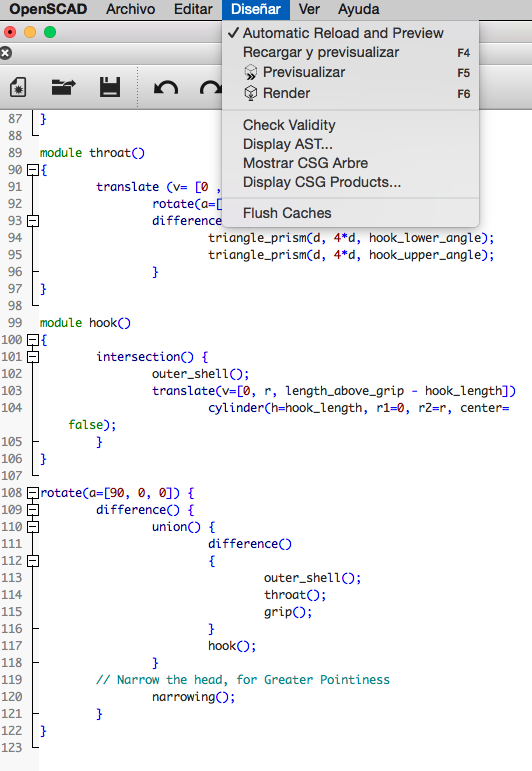532x771 pixels.
Task: Click the green zoom window button
Action: (x=50, y=32)
